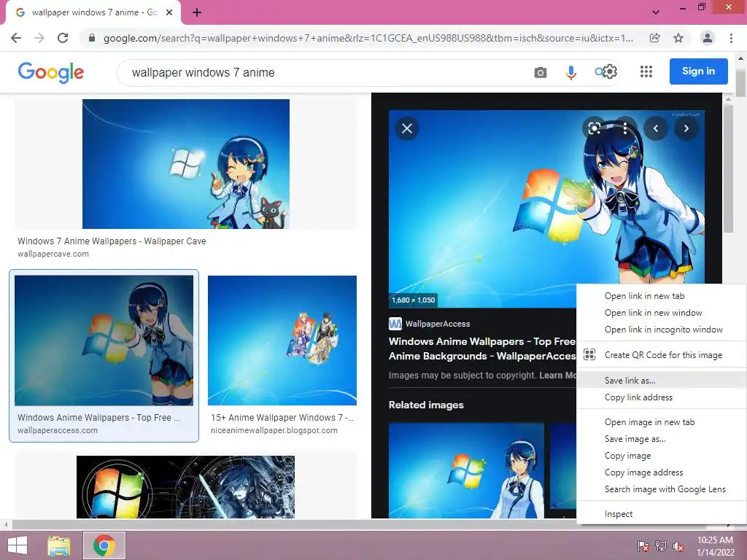Click the browser forward arrow
This screenshot has width=747, height=560.
tap(39, 38)
